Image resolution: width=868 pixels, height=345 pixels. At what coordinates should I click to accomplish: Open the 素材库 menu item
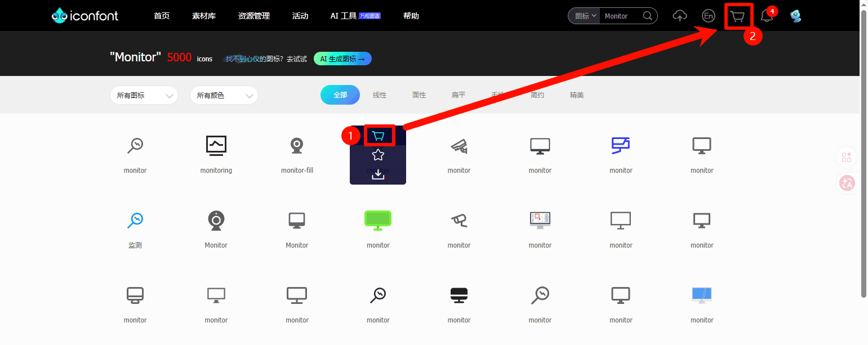tap(204, 15)
